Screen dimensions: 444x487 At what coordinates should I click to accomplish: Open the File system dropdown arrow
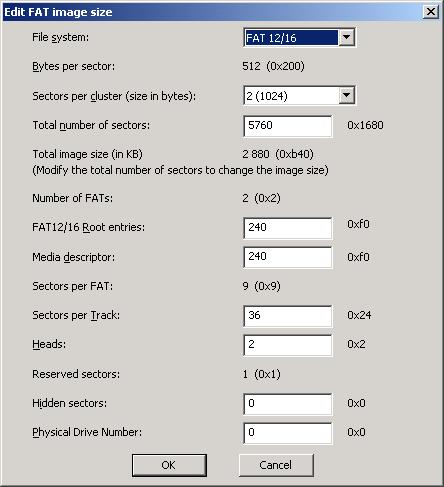(346, 37)
